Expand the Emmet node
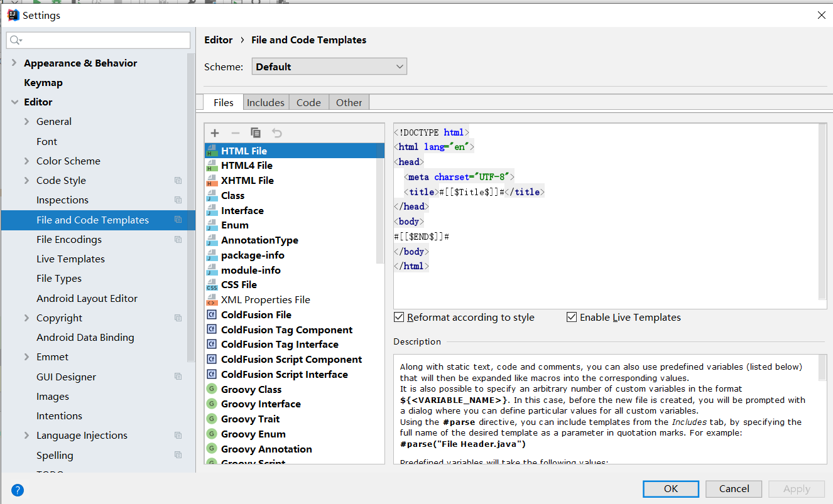Image resolution: width=833 pixels, height=504 pixels. 26,357
